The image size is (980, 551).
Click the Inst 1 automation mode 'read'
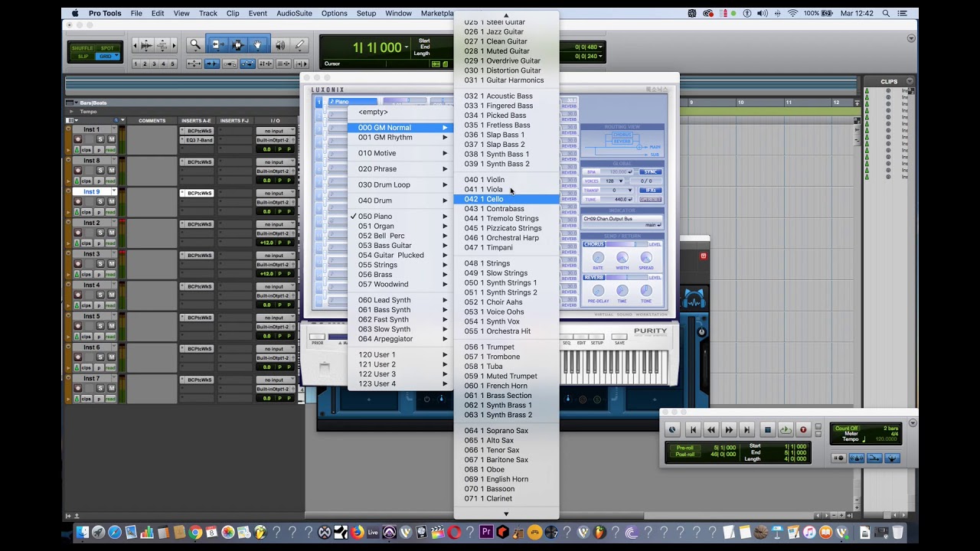pos(110,149)
